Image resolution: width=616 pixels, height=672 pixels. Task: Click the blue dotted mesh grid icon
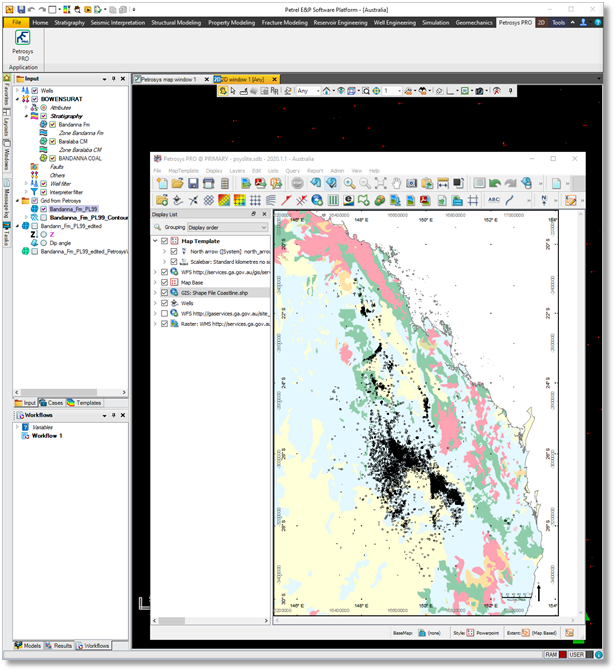[255, 200]
